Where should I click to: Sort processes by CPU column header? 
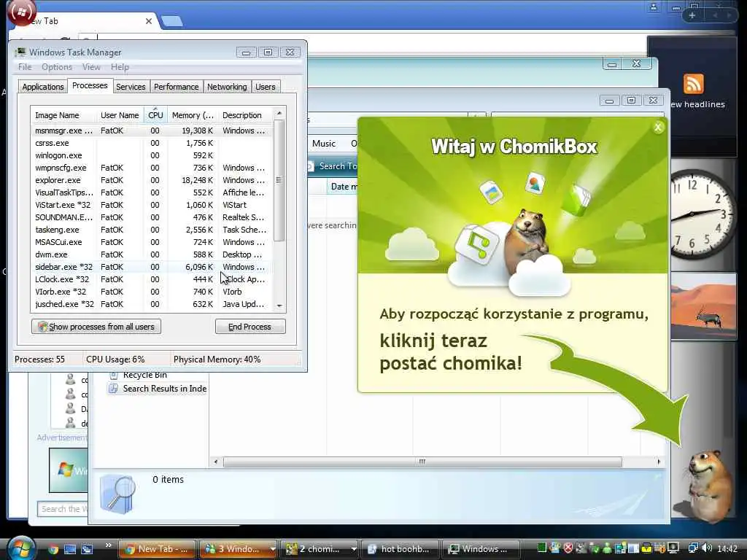coord(155,115)
